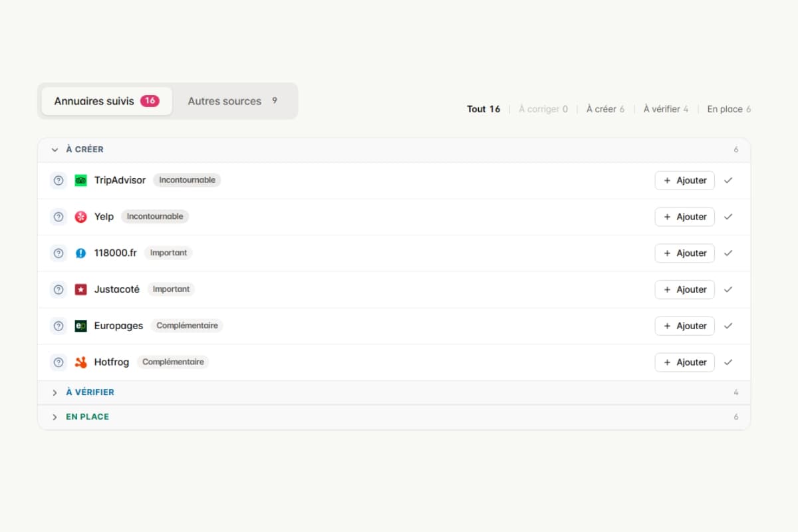Viewport: 798px width, 532px height.
Task: Click Ajouter for Justacoté
Action: [x=685, y=289]
